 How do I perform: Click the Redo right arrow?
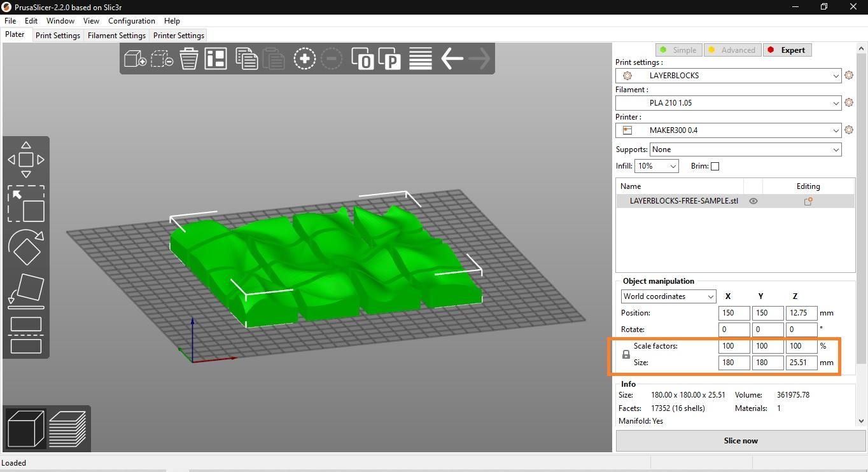pyautogui.click(x=479, y=59)
